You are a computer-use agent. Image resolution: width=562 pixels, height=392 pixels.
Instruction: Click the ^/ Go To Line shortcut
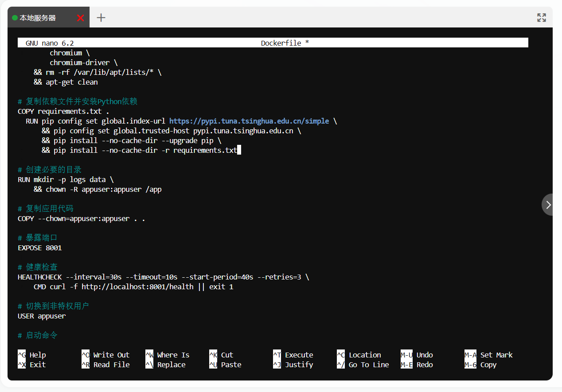click(x=363, y=365)
